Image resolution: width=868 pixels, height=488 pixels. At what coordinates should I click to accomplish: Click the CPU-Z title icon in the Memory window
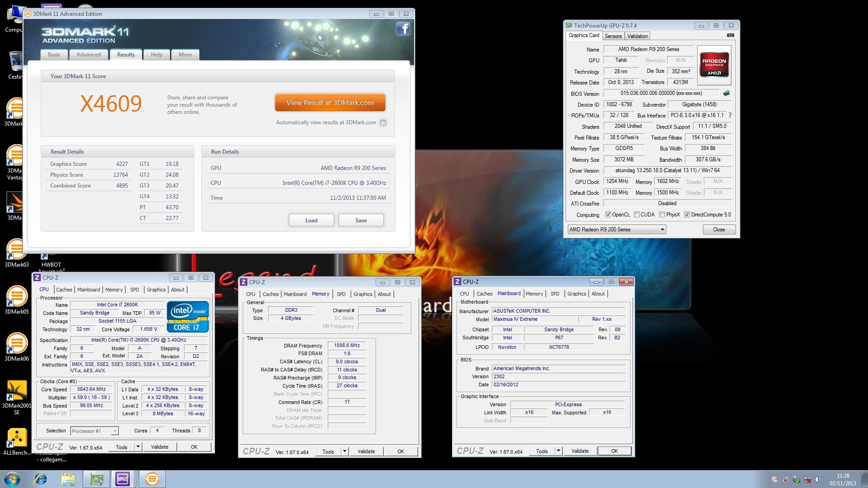(x=243, y=282)
